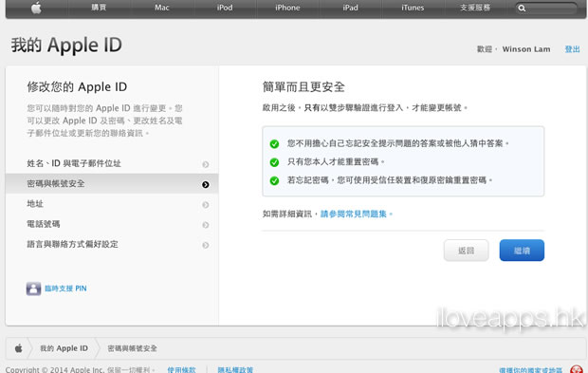Click green check beside 您不用擔心 line
Viewport: 588px width, 373px height.
(274, 144)
